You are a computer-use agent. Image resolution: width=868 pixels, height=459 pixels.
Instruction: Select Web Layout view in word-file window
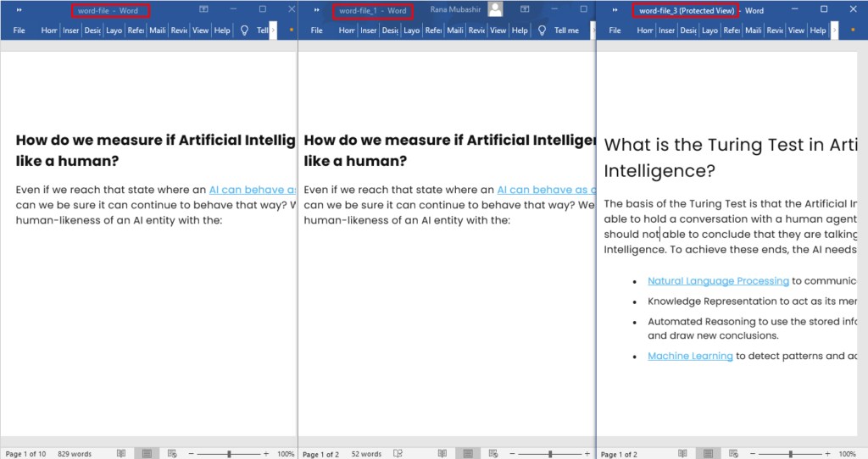click(172, 454)
